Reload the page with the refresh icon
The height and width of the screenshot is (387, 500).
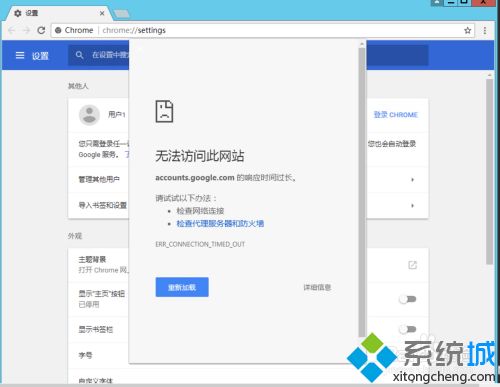[x=41, y=30]
